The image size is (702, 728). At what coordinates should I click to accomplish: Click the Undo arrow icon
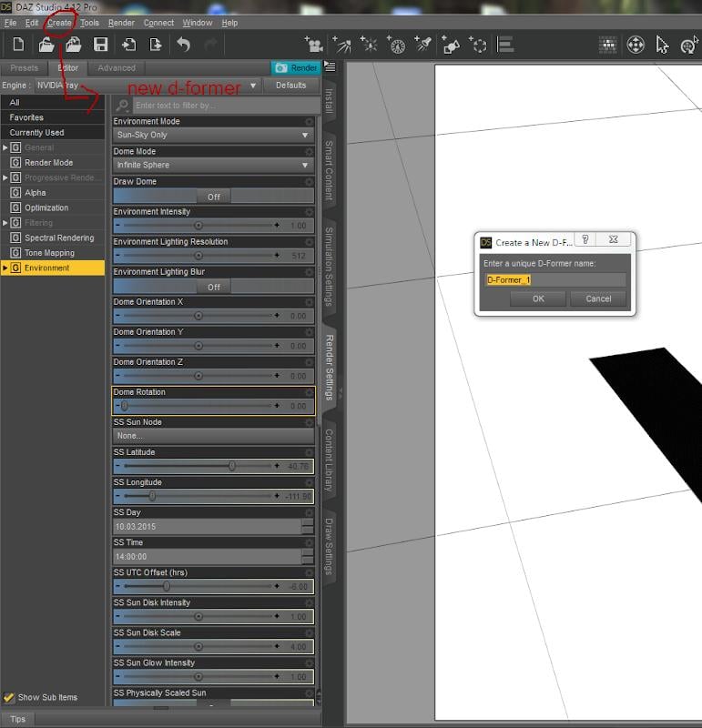click(x=184, y=45)
